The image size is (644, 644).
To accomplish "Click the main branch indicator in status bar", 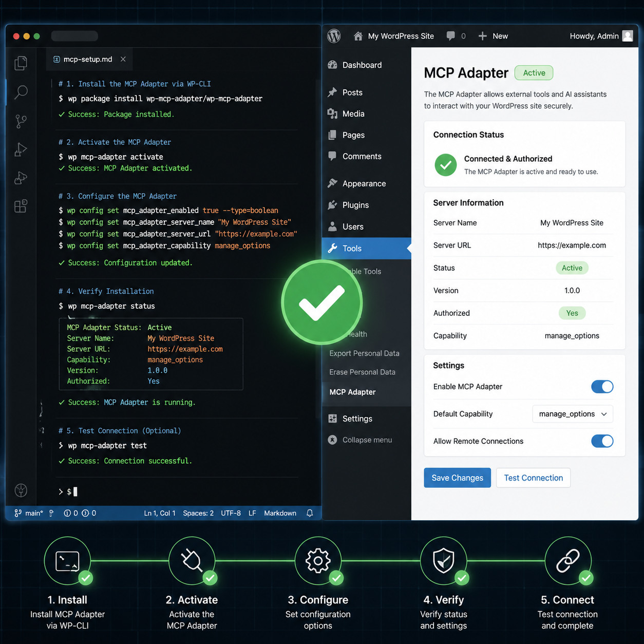I will 29,513.
